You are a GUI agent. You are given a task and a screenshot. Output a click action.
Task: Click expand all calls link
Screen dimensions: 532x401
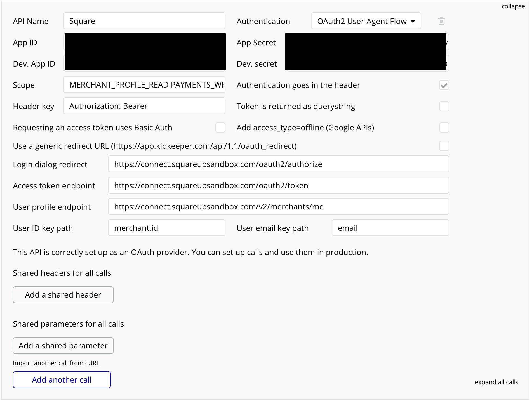(x=496, y=382)
